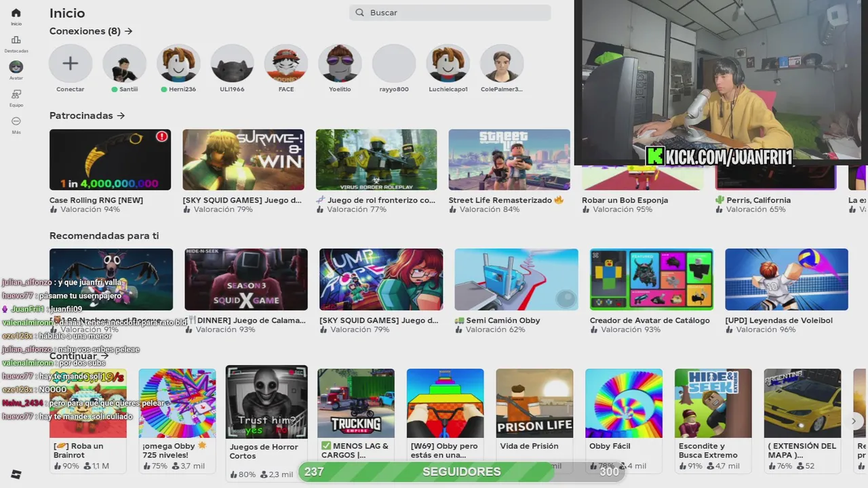This screenshot has width=868, height=488.
Task: Click the Case Rolling RNG [NEW] title
Action: point(96,200)
